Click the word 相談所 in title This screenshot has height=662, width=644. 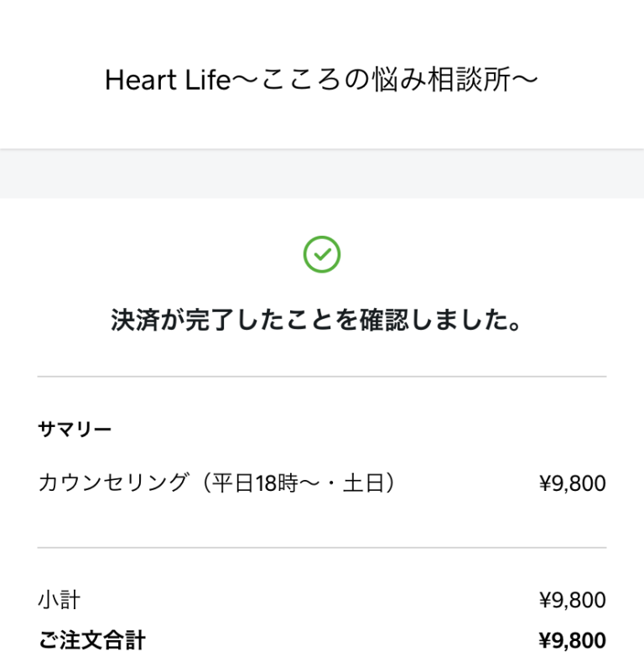(x=469, y=80)
